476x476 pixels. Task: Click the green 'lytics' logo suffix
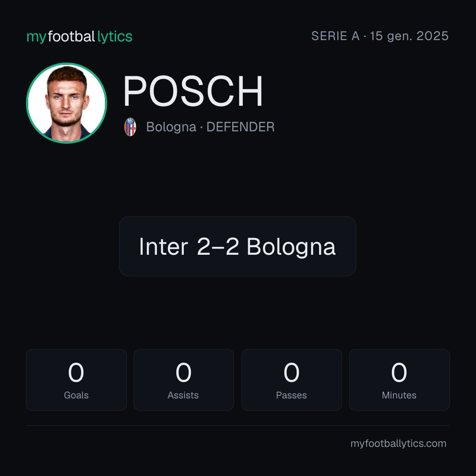click(x=115, y=37)
